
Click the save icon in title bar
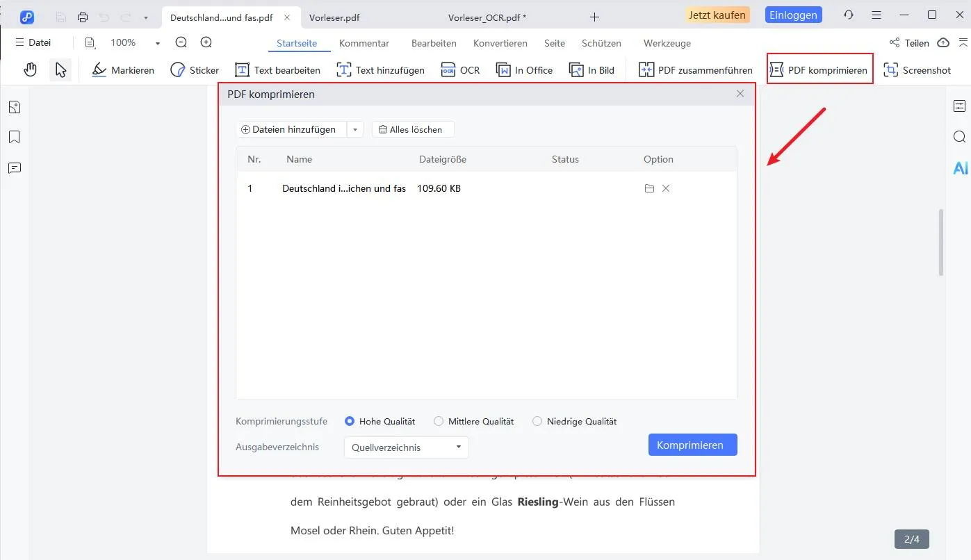click(61, 17)
